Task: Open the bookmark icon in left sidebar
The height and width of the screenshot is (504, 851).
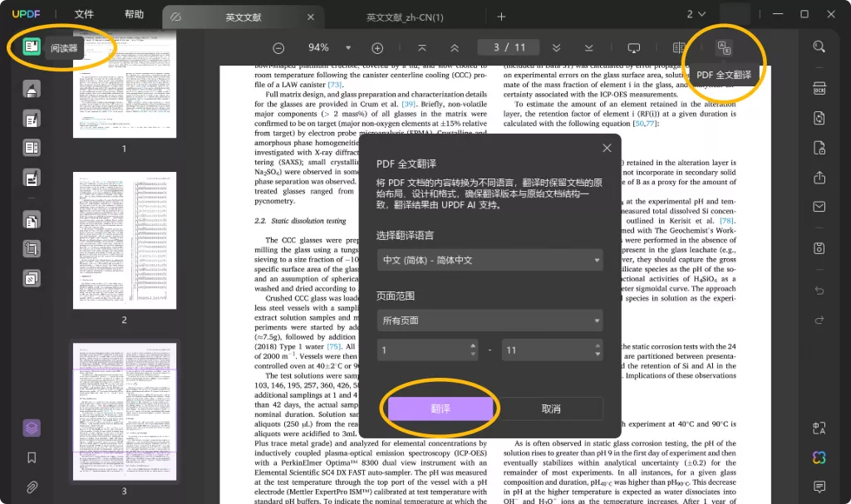Action: point(32,458)
